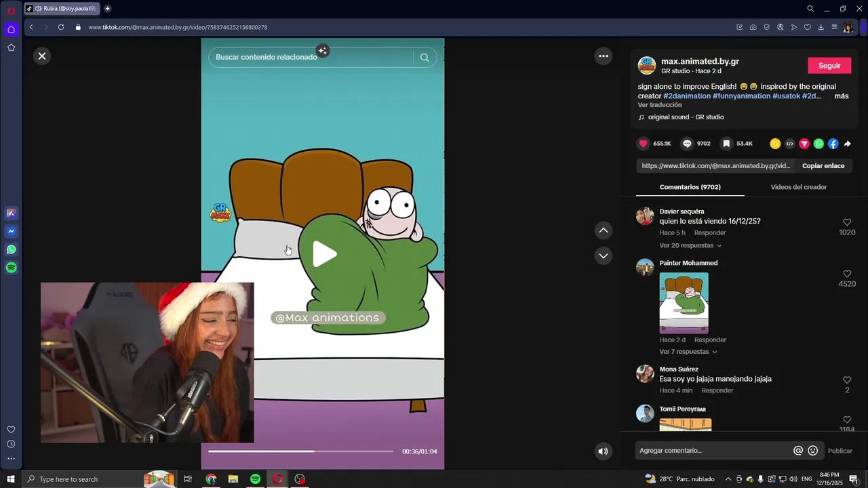Share to Facebook from the video actions
Screen dimensions: 868x488
(833, 144)
